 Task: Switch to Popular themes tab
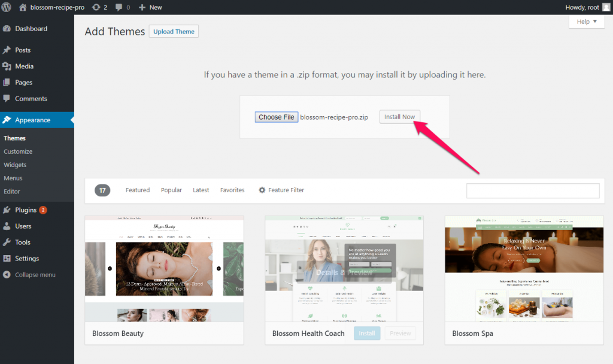[x=171, y=190]
